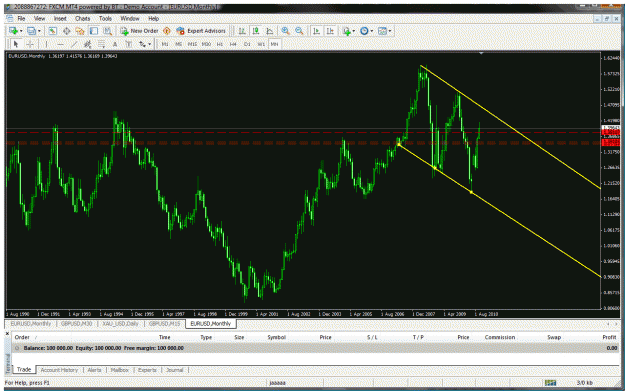This screenshot has width=625, height=391.
Task: Select the Horizontal Line tool
Action: (60, 44)
